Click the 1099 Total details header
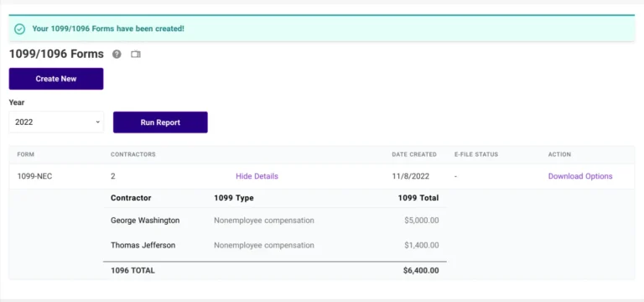Viewport: 644px width, 302px height. pos(418,198)
